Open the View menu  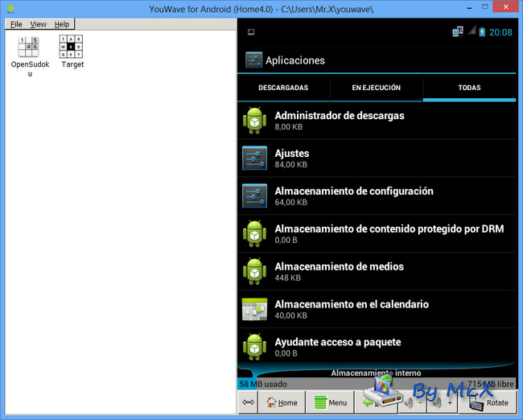pos(38,24)
